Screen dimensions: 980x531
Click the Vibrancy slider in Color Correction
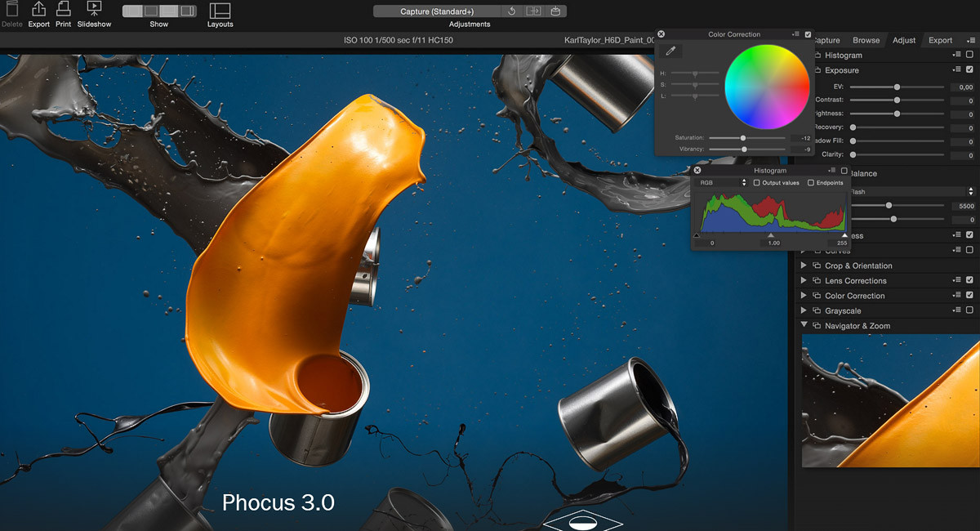pyautogui.click(x=747, y=149)
